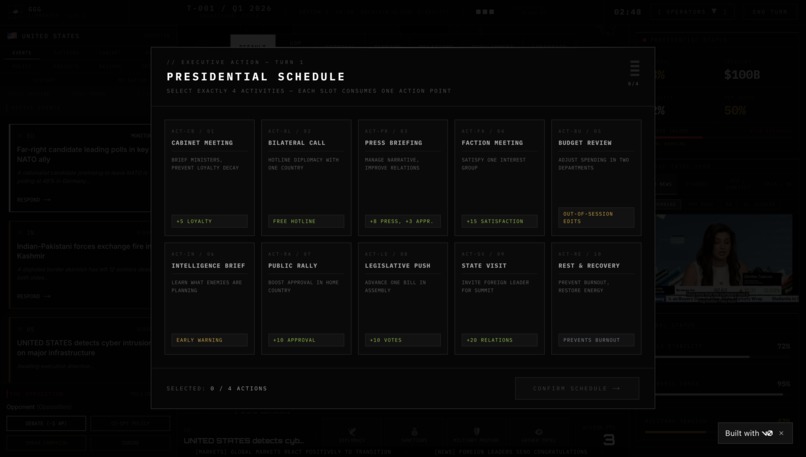Select the State Visit activity card

(x=499, y=299)
